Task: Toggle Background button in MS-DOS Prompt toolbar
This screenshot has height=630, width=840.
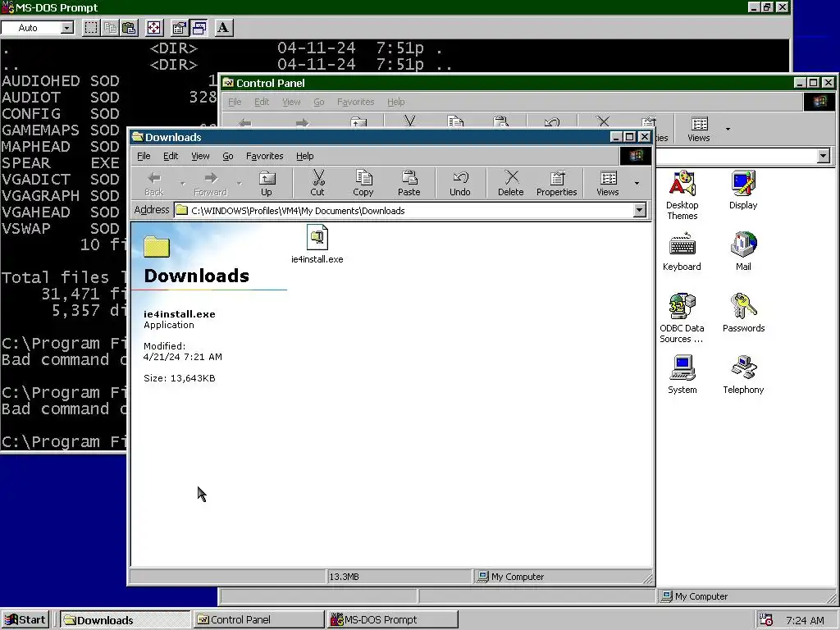Action: pyautogui.click(x=199, y=28)
